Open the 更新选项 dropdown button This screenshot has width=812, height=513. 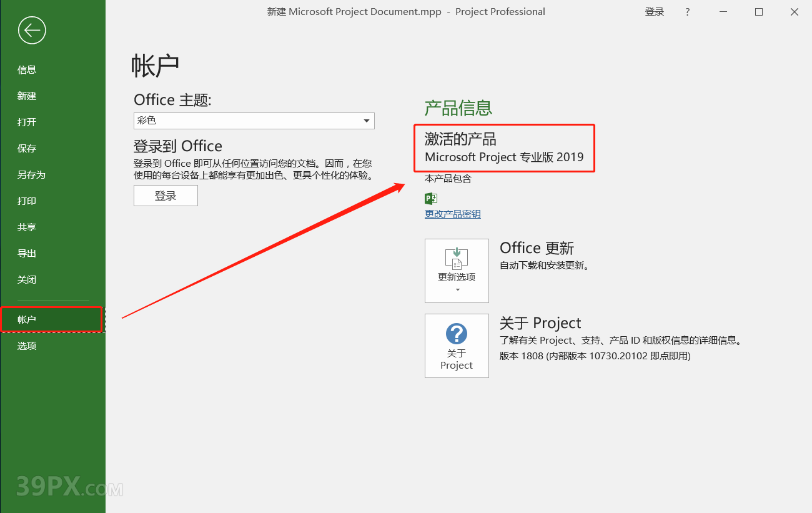[457, 271]
